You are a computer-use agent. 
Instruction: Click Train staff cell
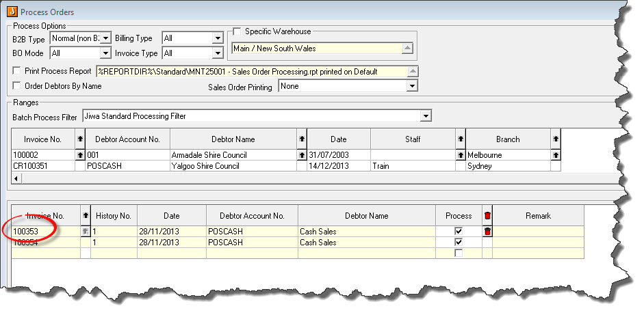coord(413,166)
